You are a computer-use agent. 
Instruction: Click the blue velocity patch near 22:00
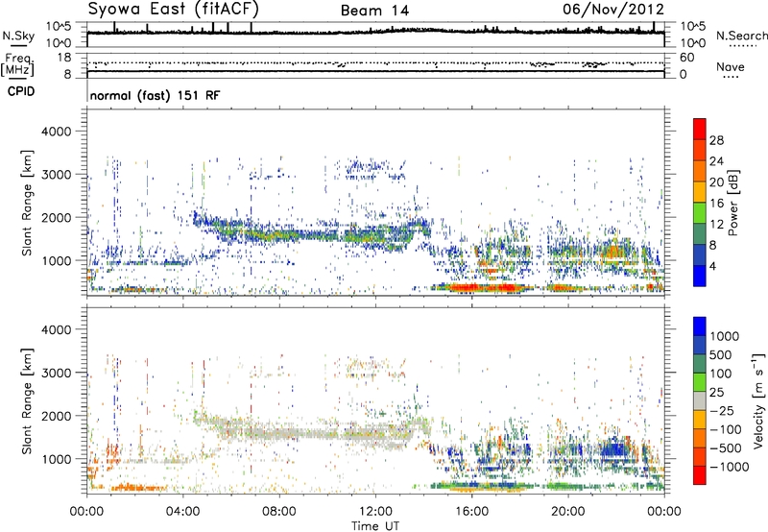pyautogui.click(x=613, y=449)
